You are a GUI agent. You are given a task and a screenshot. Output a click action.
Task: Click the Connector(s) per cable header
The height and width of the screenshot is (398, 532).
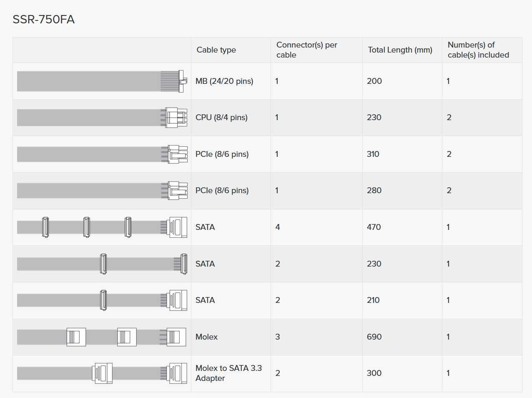(306, 50)
